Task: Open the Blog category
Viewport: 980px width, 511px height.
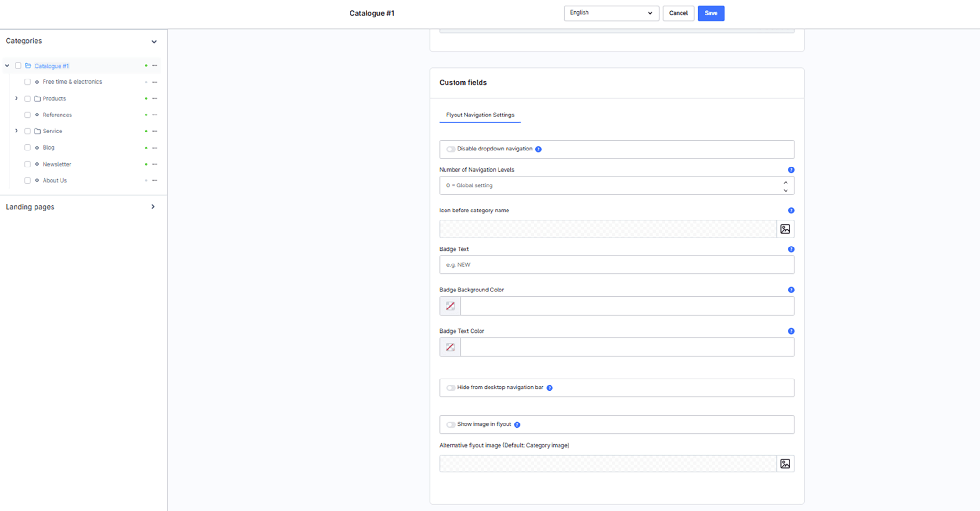Action: click(x=48, y=148)
